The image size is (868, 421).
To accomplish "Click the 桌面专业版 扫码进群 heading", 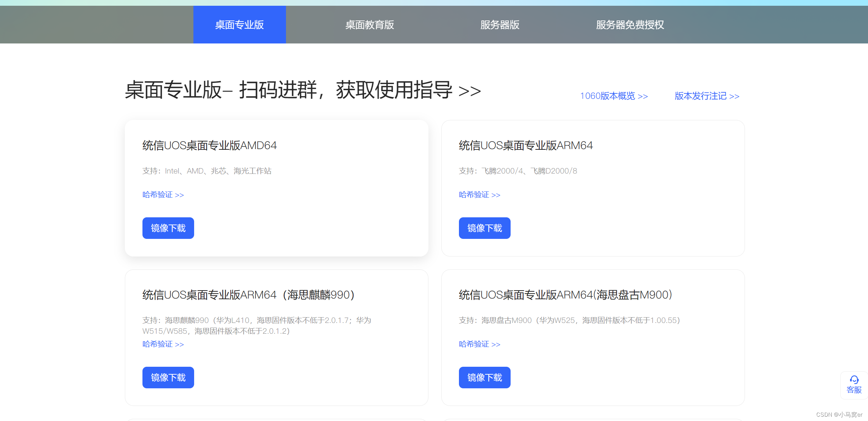I will tap(302, 90).
